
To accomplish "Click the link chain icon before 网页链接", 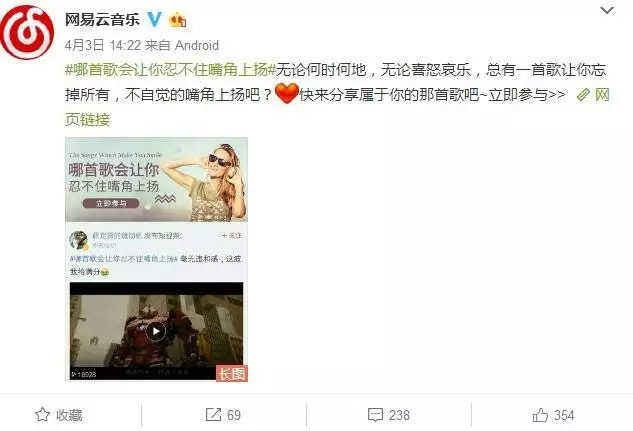I will click(x=583, y=95).
